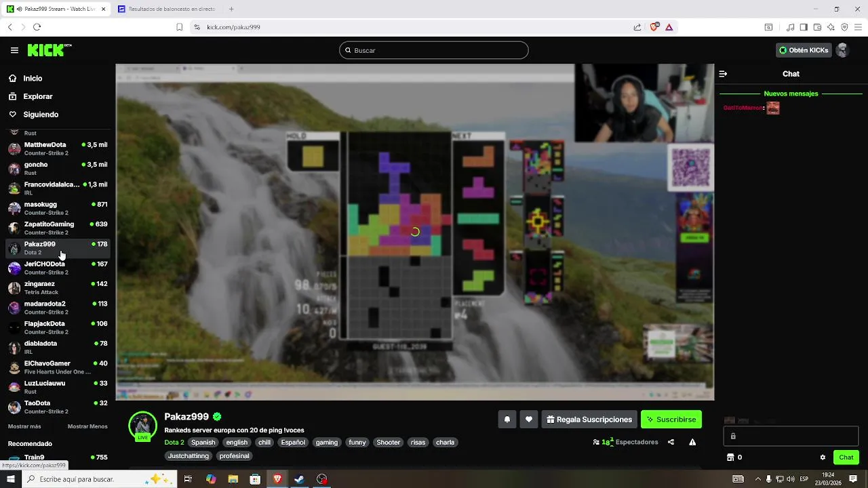Expand list with Mostrar más
The image size is (868, 488).
[x=24, y=426]
